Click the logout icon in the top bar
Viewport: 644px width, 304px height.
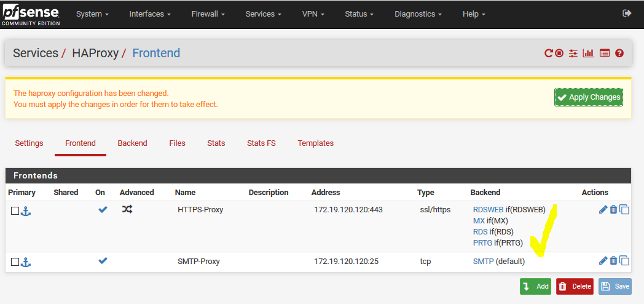point(627,13)
